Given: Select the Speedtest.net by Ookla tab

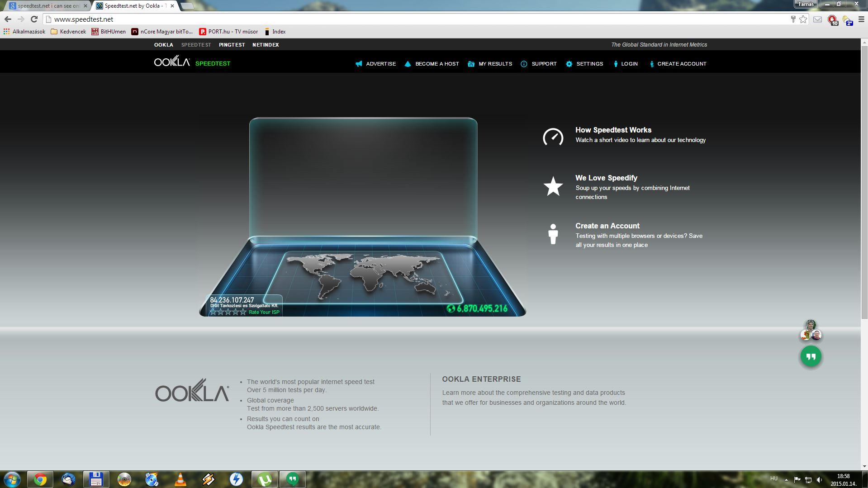Looking at the screenshot, I should click(135, 6).
